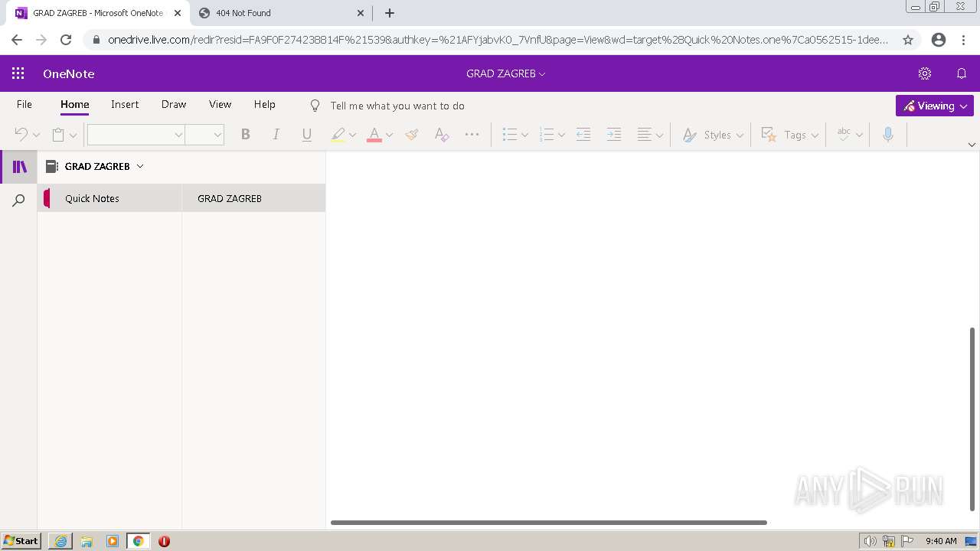
Task: Open Internet Explorer from taskbar
Action: click(60, 541)
